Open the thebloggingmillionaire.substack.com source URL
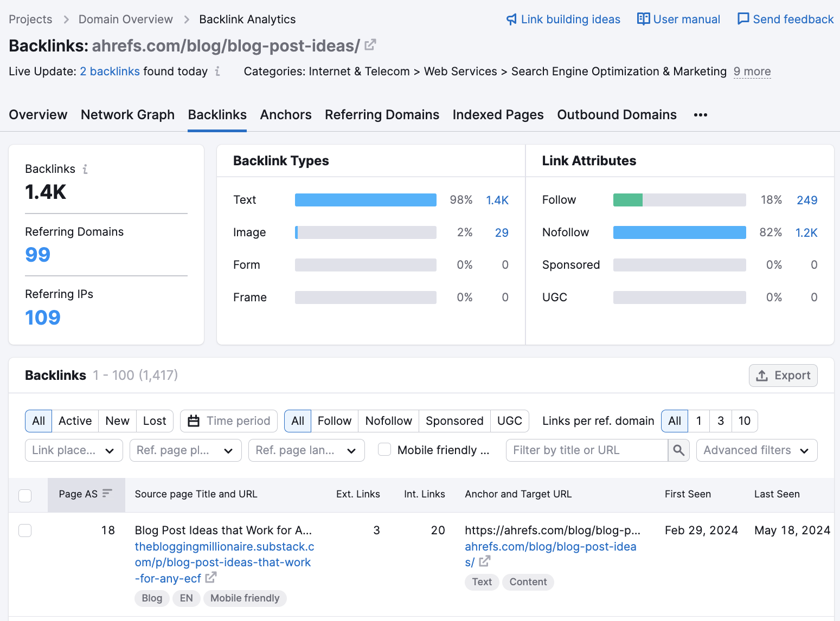Screen dimensions: 840x621 [x=224, y=562]
